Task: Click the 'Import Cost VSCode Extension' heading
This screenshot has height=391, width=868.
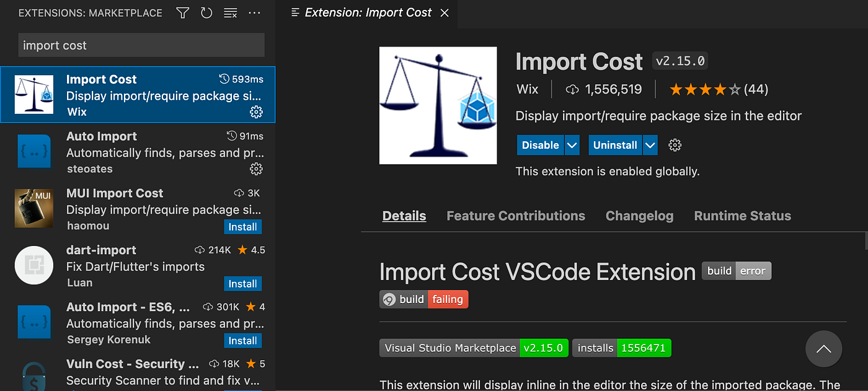Action: [538, 272]
